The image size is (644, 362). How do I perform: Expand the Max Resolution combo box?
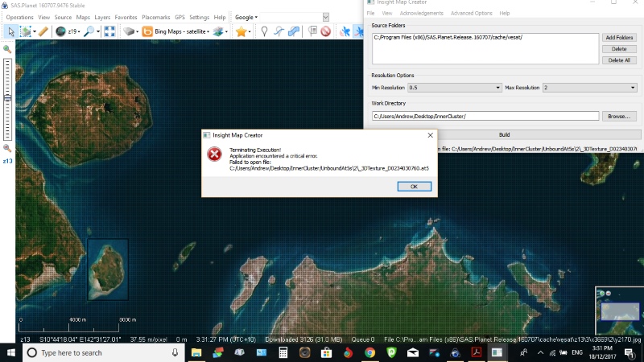589,87
